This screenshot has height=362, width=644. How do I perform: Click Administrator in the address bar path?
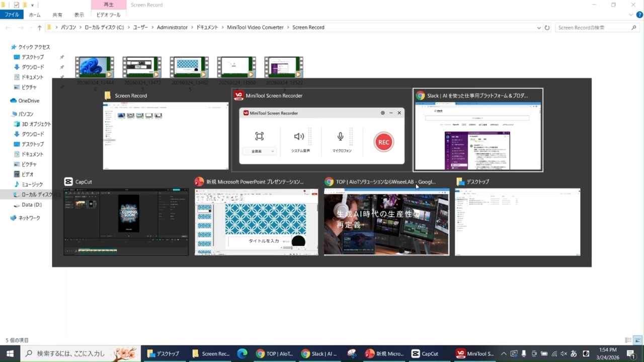point(172,28)
